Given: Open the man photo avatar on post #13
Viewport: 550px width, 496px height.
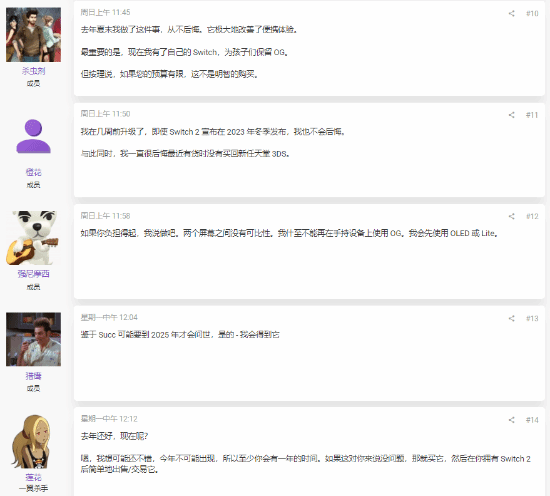Looking at the screenshot, I should point(33,339).
